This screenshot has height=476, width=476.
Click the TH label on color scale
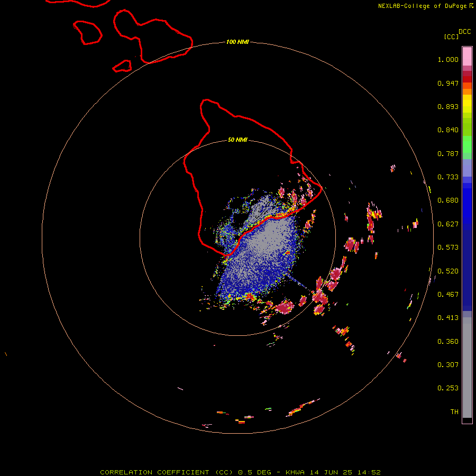pos(454,412)
